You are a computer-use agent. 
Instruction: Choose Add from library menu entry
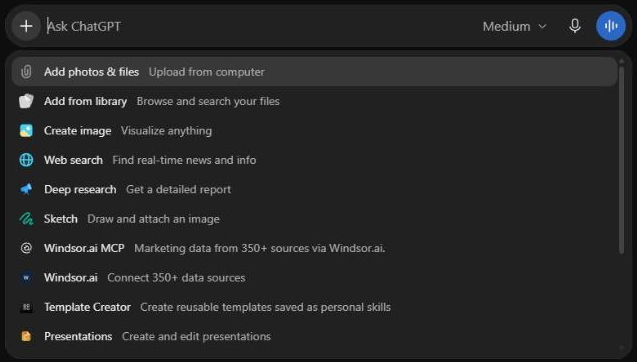point(314,101)
